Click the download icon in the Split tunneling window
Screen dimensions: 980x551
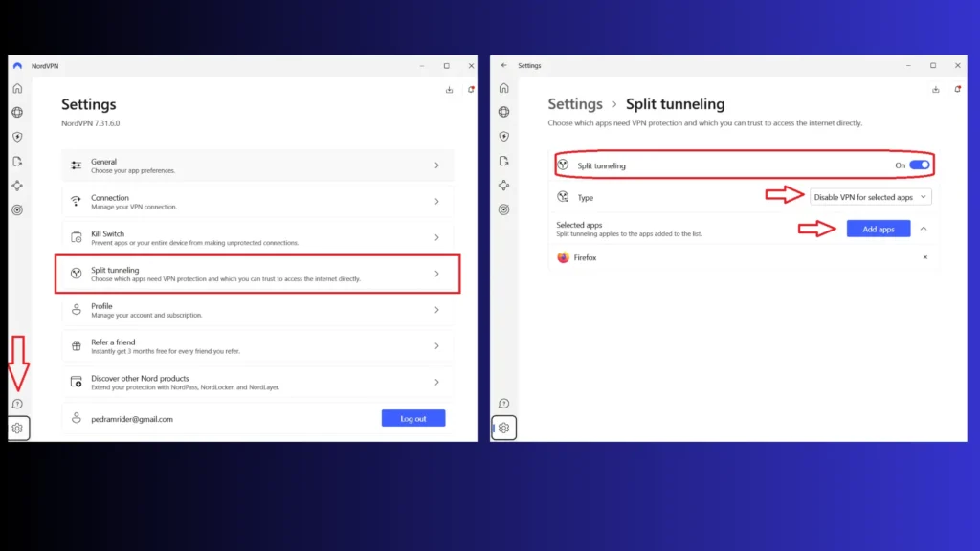(936, 89)
